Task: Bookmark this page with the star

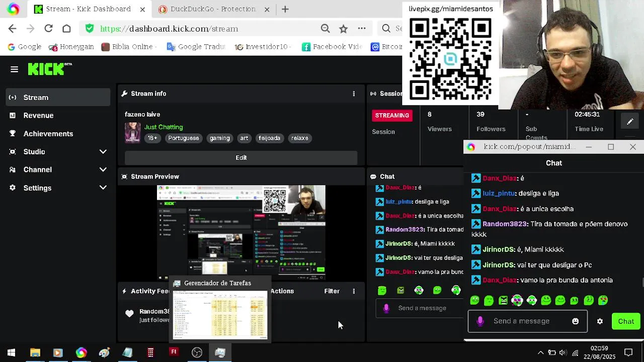Action: (343, 29)
